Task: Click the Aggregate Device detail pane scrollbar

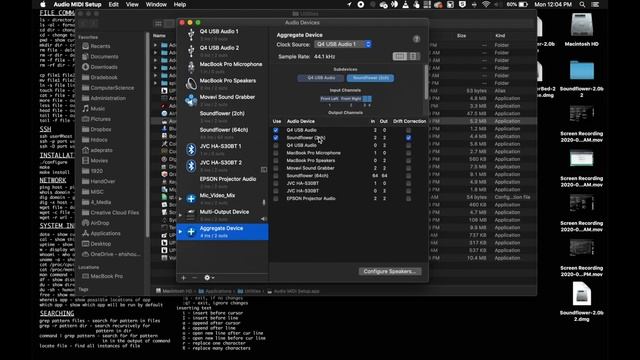Action: 427,82
